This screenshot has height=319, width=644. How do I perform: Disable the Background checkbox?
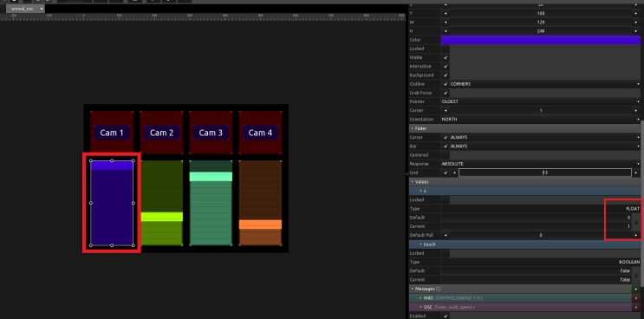446,75
